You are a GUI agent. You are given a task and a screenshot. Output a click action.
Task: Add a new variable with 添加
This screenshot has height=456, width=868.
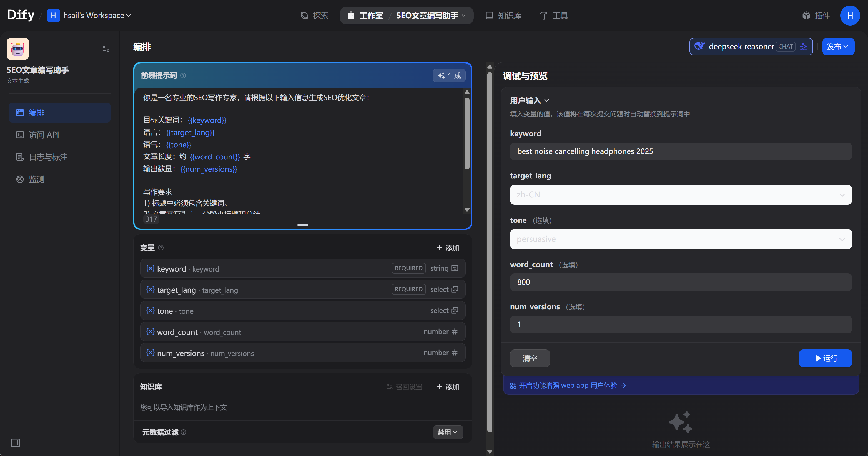pos(448,248)
